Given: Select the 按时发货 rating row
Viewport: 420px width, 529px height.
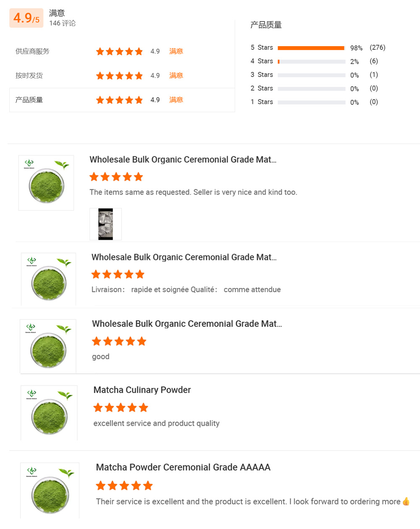Looking at the screenshot, I should [x=122, y=76].
